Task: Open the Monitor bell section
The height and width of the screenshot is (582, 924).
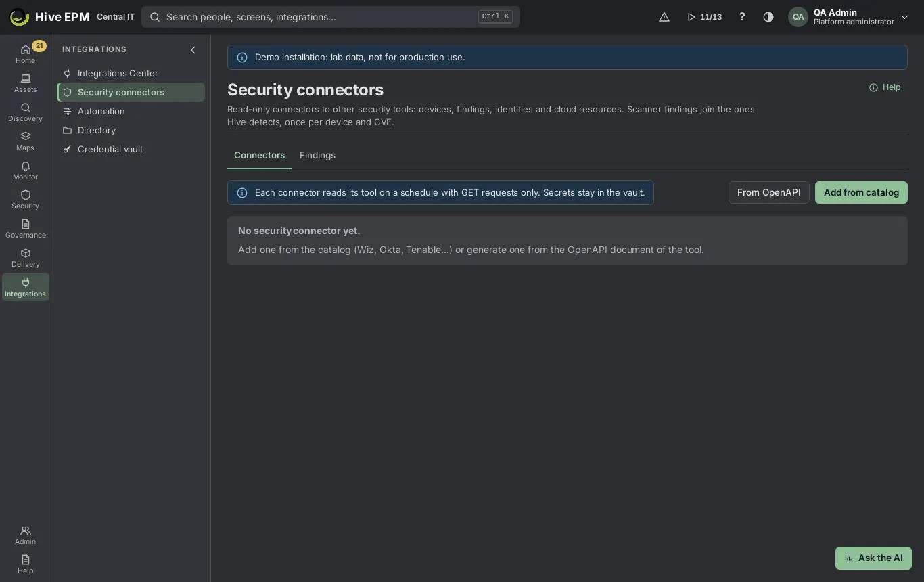Action: (25, 171)
